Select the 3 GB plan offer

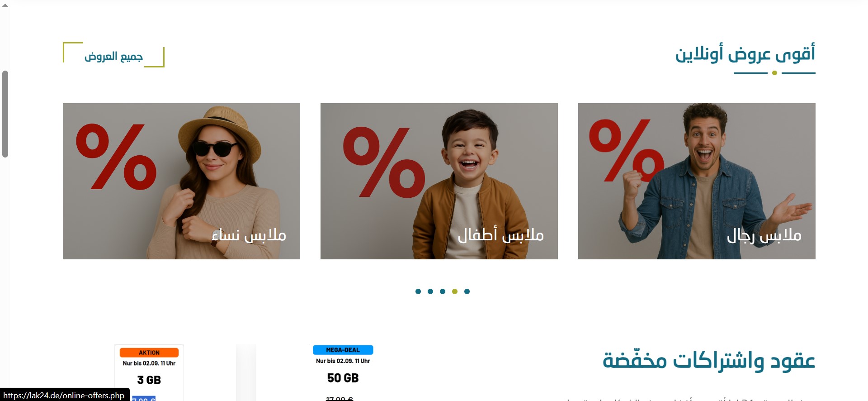point(149,373)
